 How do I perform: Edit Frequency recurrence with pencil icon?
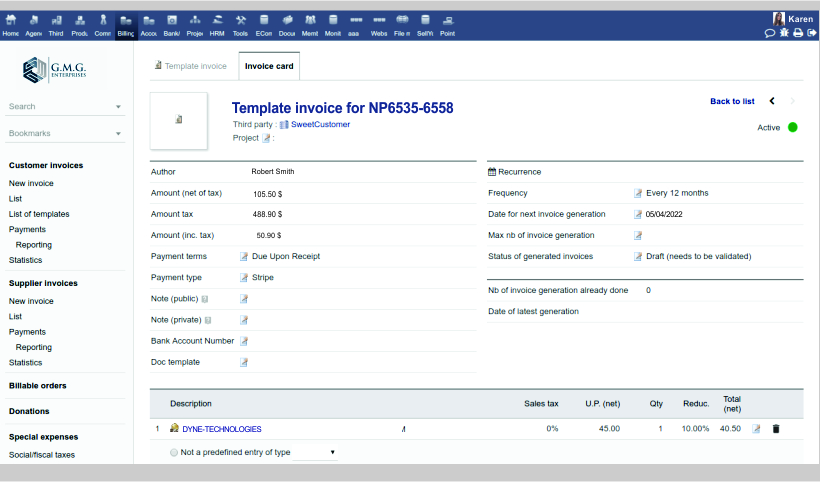(x=638, y=193)
